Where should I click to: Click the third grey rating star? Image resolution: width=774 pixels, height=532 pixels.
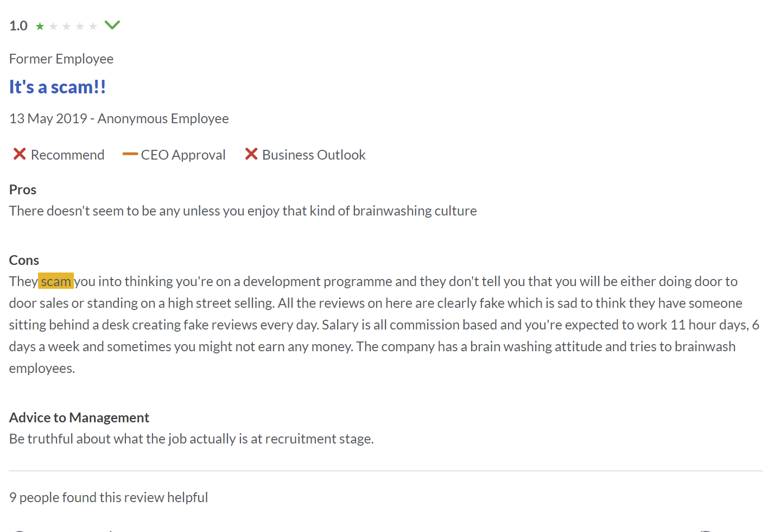point(66,26)
